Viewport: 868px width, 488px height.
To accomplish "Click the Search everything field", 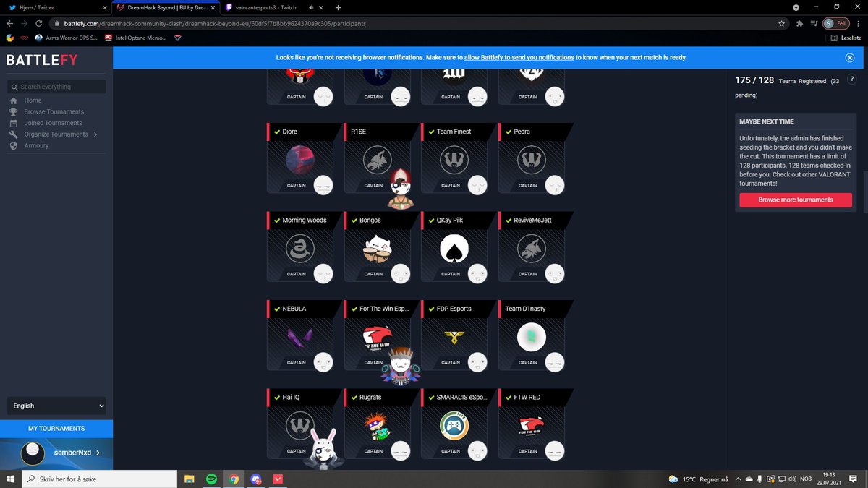I will [56, 87].
